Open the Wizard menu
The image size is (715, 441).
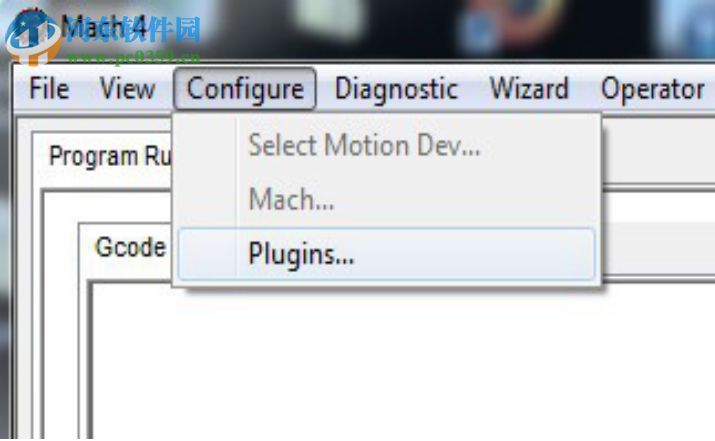click(529, 88)
